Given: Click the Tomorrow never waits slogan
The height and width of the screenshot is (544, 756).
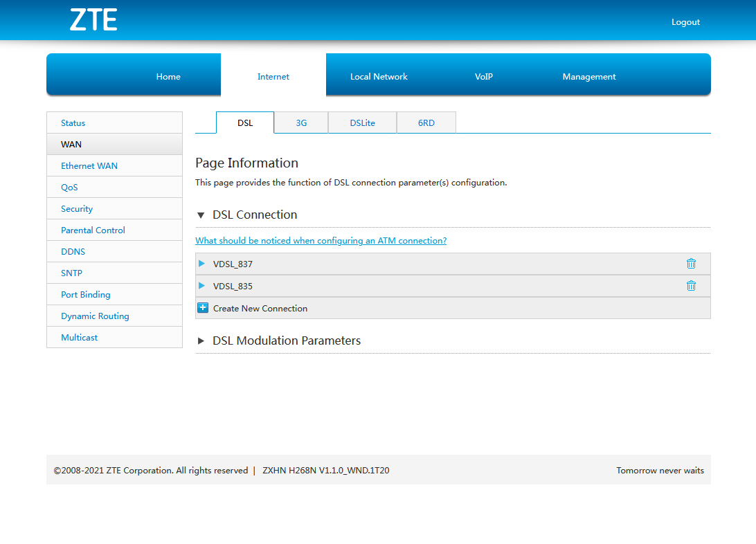Looking at the screenshot, I should click(x=660, y=470).
